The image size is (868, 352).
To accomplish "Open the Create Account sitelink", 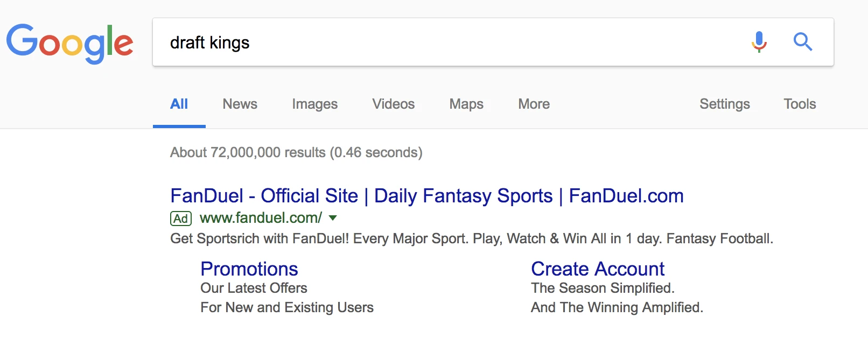I will tap(598, 269).
